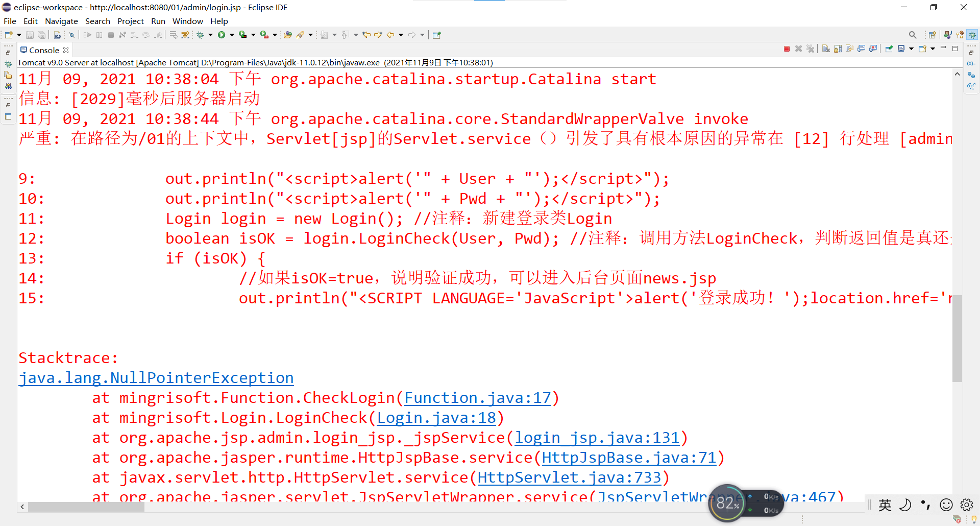This screenshot has width=980, height=526.
Task: Expand the Run launch dropdown
Action: click(x=232, y=35)
